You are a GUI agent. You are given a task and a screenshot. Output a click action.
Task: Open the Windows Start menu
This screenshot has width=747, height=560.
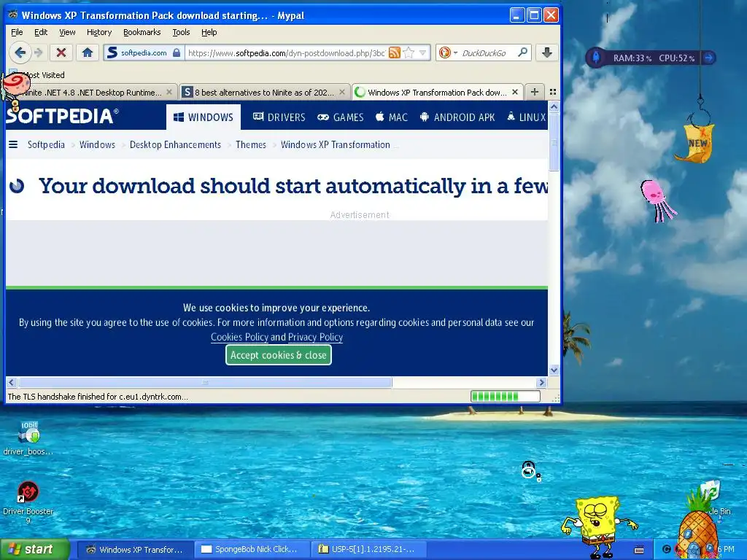click(34, 549)
